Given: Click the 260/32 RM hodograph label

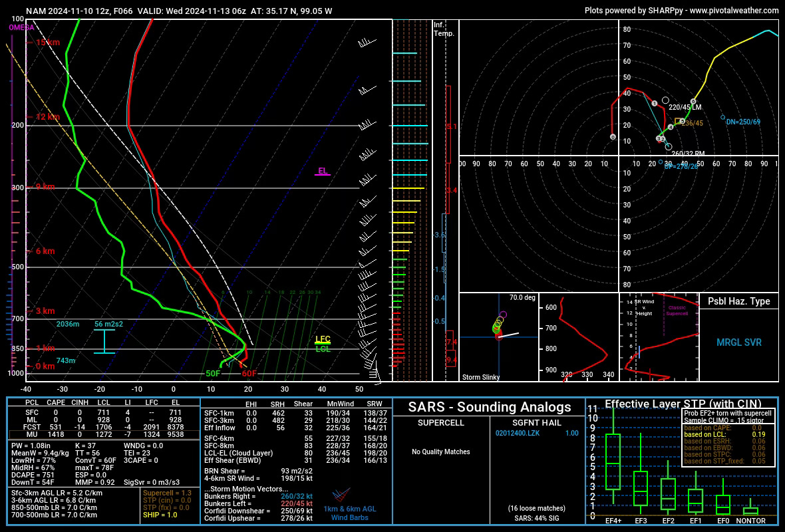Looking at the screenshot, I should (688, 154).
